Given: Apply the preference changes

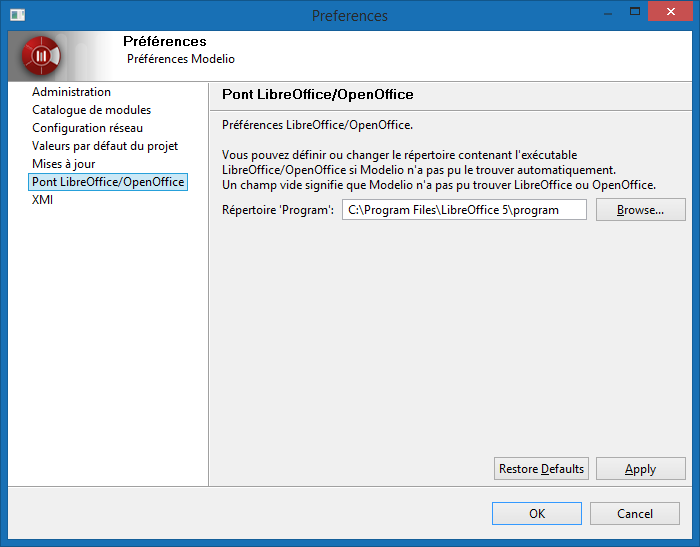Looking at the screenshot, I should pos(641,468).
